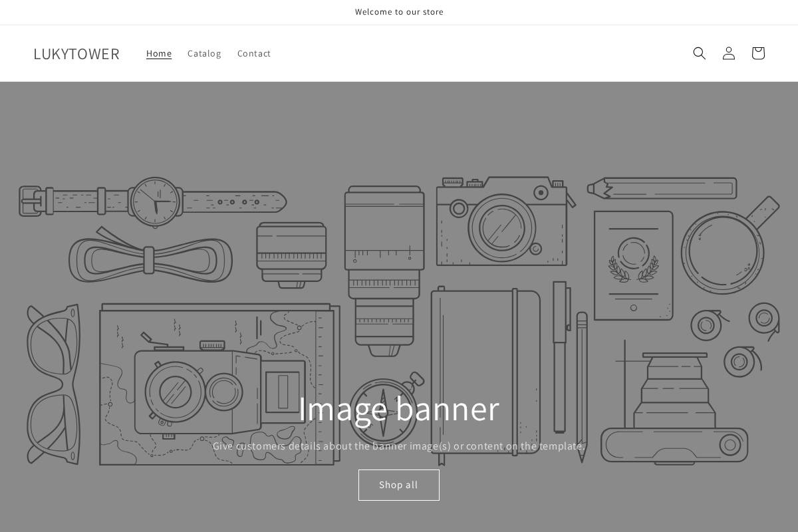Click the Welcome to our store announcement
This screenshot has height=532, width=798.
tap(399, 11)
